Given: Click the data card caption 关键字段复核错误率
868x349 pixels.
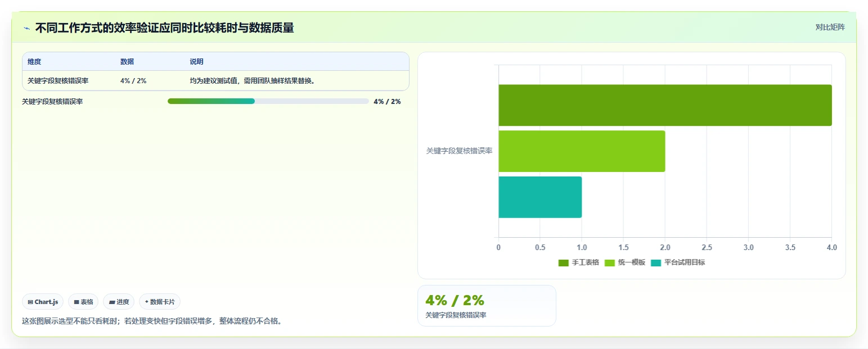Looking at the screenshot, I should 456,315.
